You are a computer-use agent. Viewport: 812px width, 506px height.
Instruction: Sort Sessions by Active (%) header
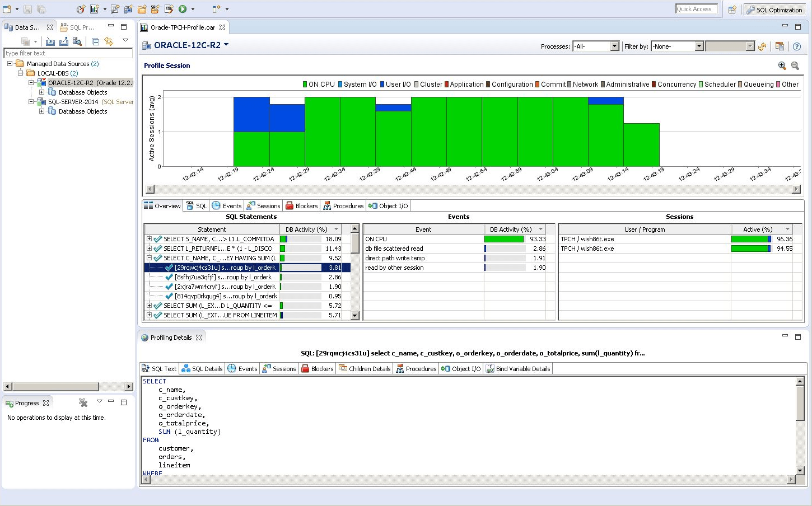point(762,229)
